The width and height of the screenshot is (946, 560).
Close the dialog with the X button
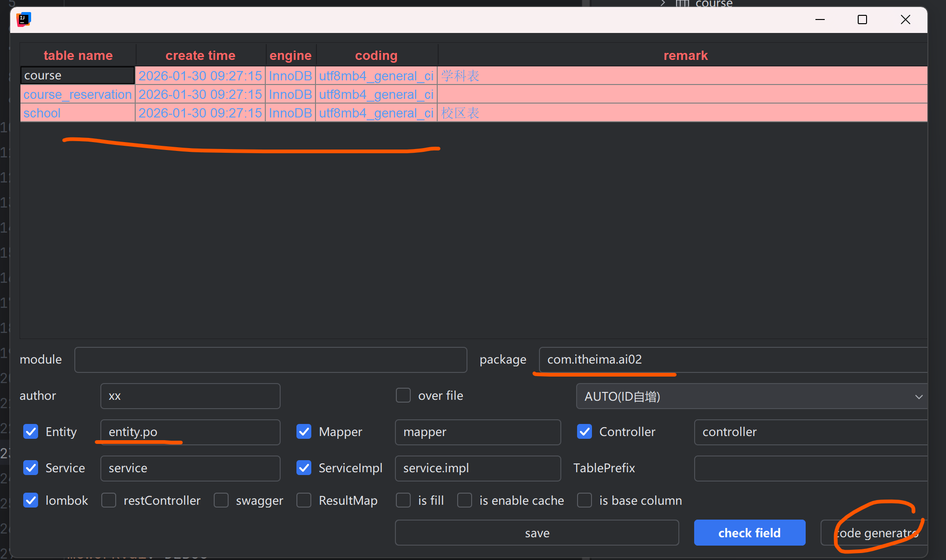[x=905, y=20]
